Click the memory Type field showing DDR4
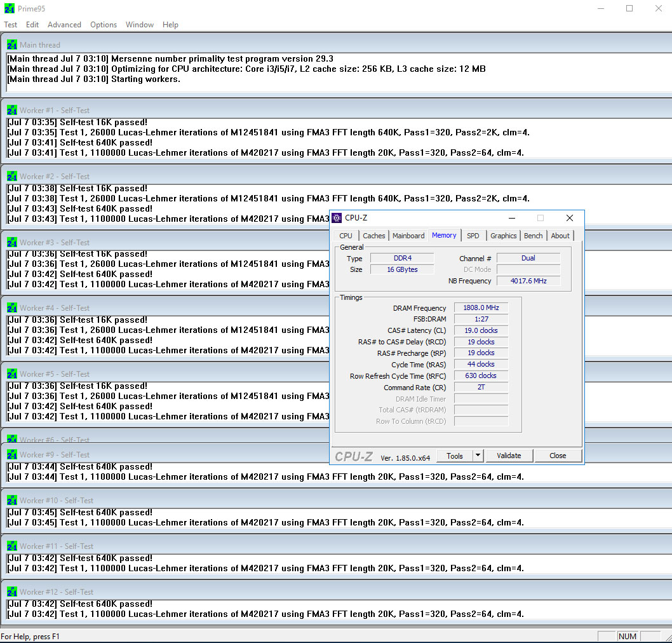Screen dimensions: 672x643 (402, 258)
